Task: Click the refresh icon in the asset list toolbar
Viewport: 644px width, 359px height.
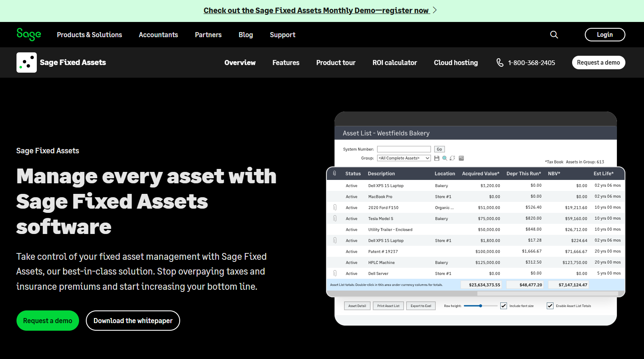Action: [x=452, y=158]
